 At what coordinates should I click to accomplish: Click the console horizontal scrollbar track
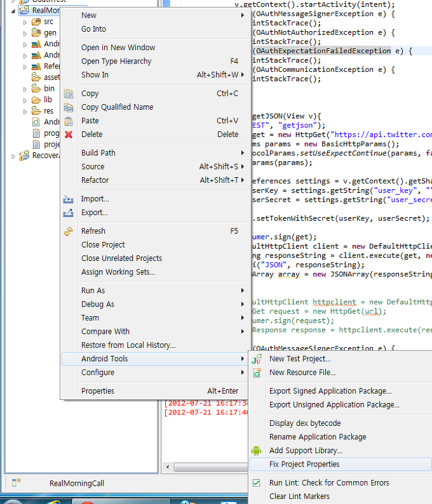coord(211,467)
